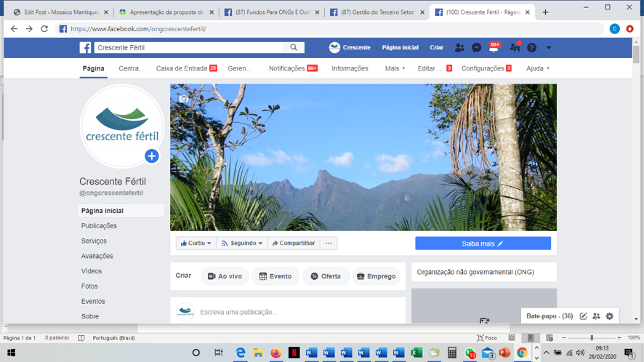Click the Facebook search box
Image resolution: width=644 pixels, height=362 pixels.
click(189, 48)
